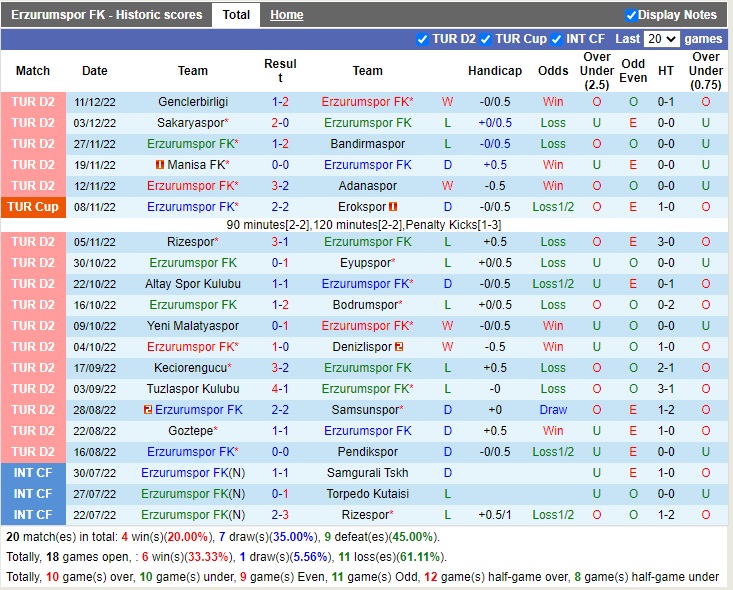
Task: Uncheck the Display Notes checkbox
Action: click(x=631, y=15)
